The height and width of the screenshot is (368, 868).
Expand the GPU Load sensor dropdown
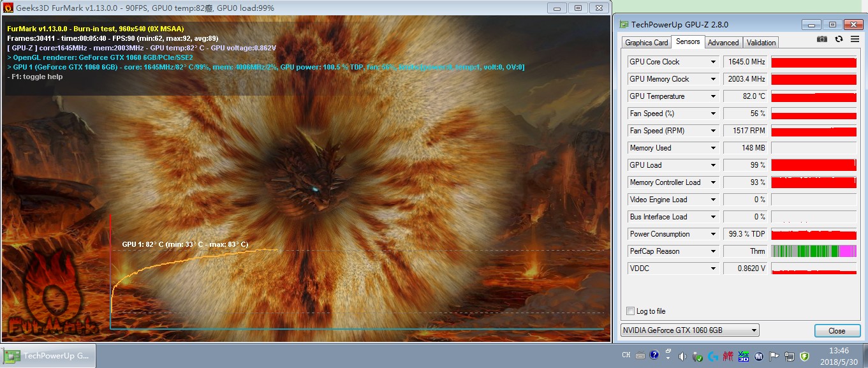coord(714,165)
